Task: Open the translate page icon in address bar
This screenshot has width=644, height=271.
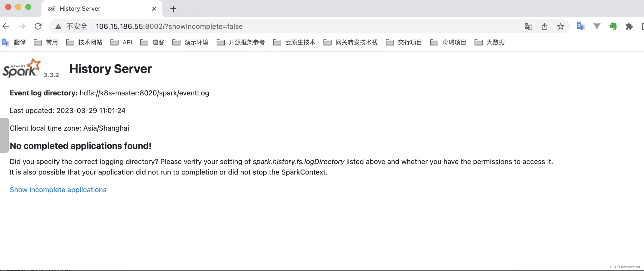Action: click(x=528, y=26)
